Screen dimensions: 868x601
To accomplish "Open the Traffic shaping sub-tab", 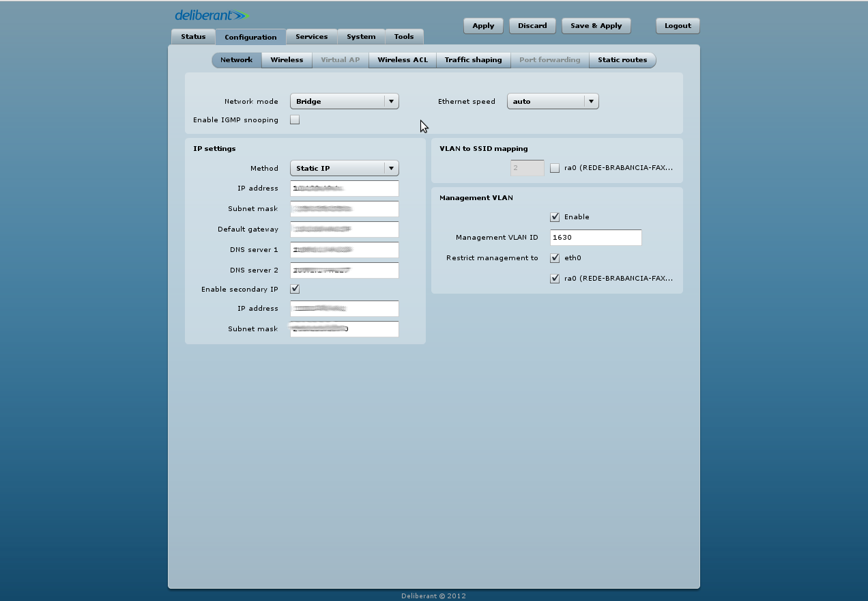I will click(473, 60).
